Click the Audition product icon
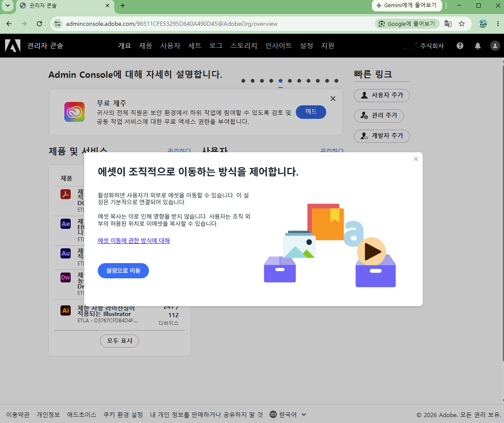 click(66, 253)
